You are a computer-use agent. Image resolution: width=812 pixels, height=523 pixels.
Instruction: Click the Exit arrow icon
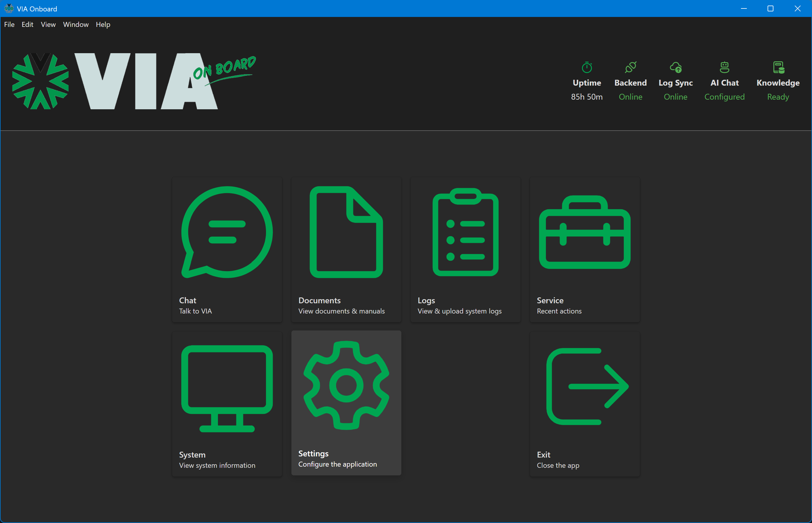point(588,387)
